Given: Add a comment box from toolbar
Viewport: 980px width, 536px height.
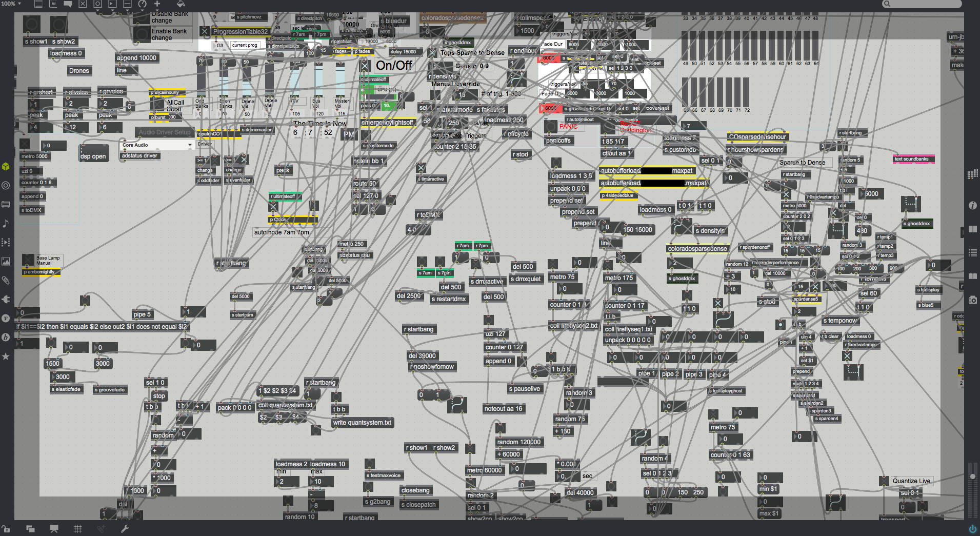Looking at the screenshot, I should point(68,4).
